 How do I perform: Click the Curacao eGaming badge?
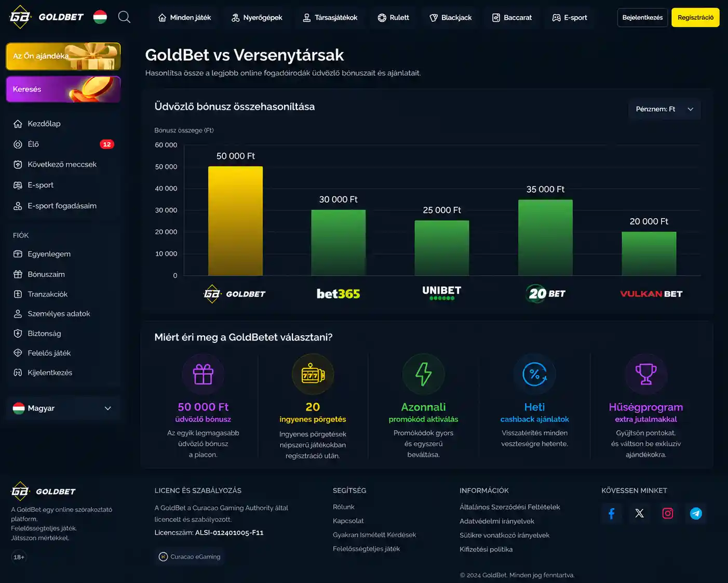(190, 556)
